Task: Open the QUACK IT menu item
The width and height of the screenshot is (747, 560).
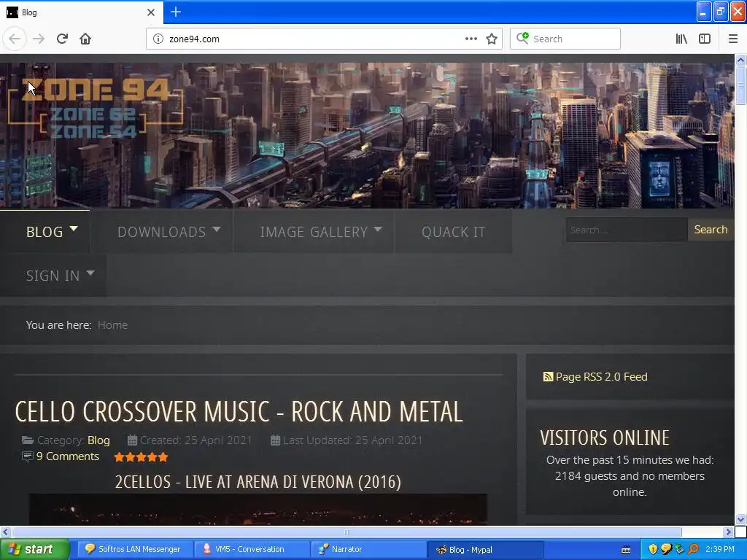Action: coord(453,232)
